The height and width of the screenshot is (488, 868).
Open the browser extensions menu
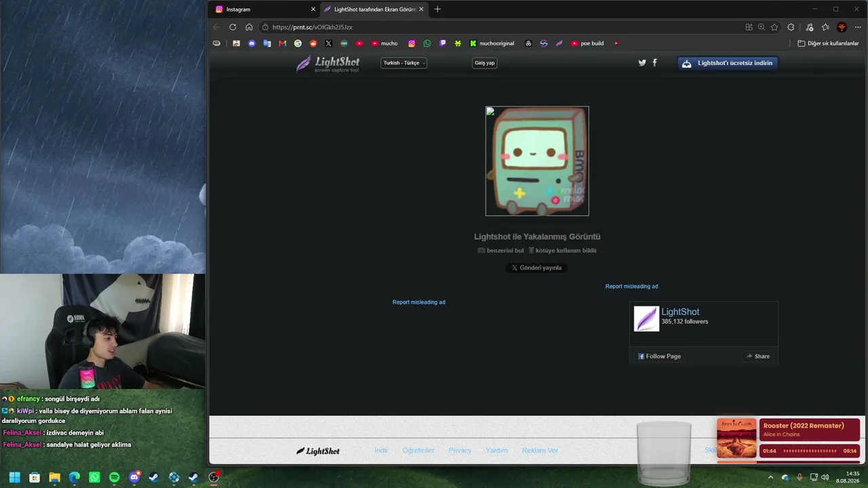(x=791, y=27)
